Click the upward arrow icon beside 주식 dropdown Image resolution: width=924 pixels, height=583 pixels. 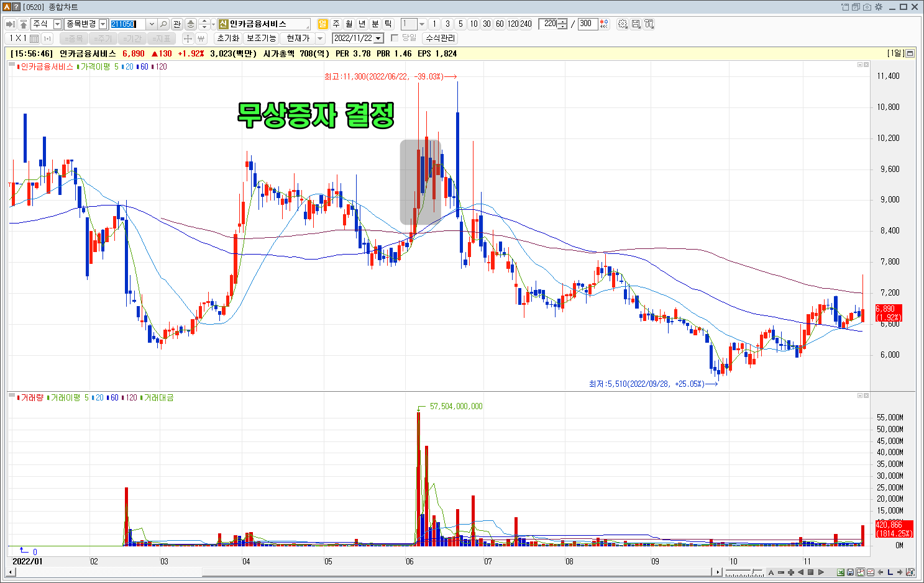[24, 24]
